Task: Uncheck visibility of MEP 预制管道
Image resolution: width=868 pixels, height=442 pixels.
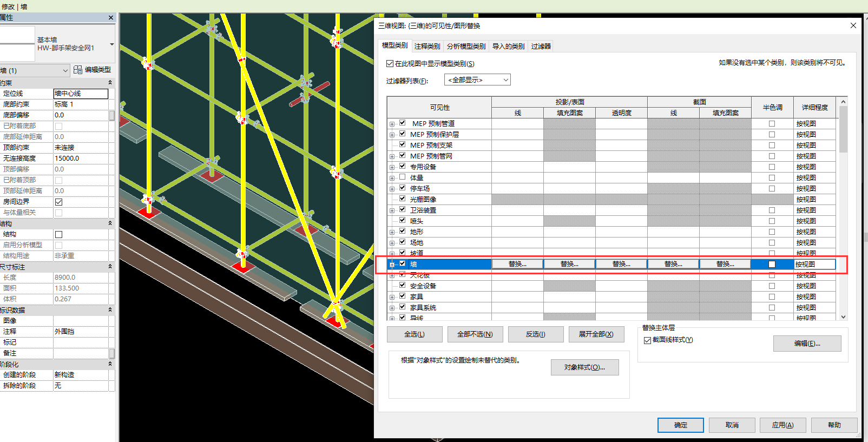Action: click(x=402, y=123)
